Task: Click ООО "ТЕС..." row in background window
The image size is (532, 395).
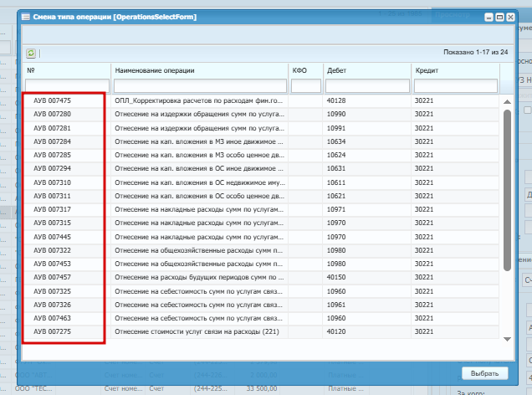Action: click(x=33, y=388)
